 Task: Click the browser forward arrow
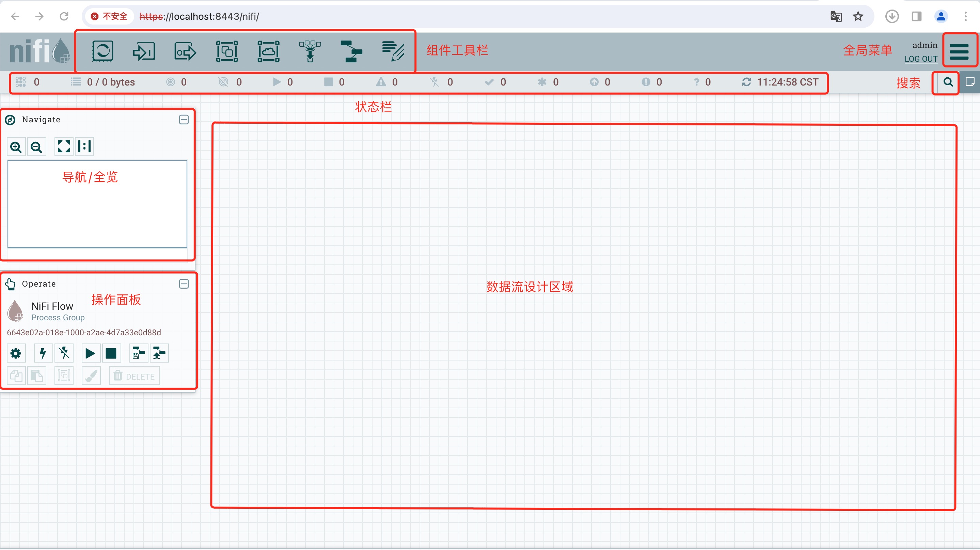tap(39, 16)
